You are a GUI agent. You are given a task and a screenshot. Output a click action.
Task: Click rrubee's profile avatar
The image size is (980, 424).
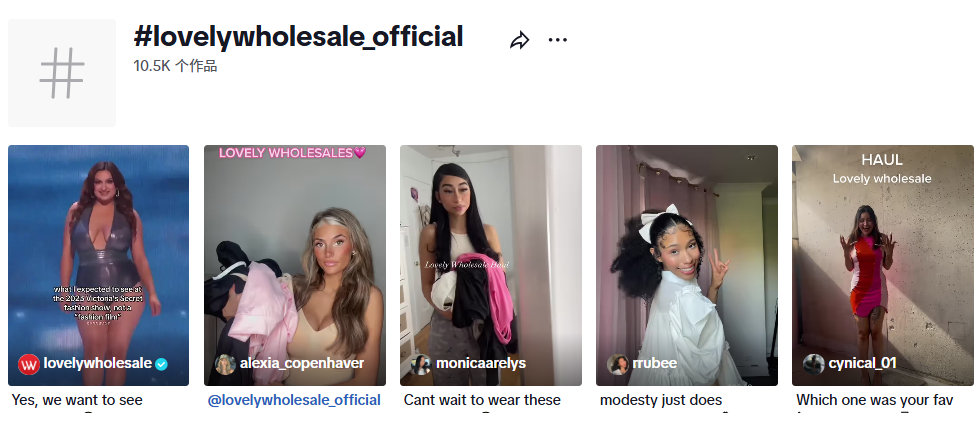click(x=618, y=364)
